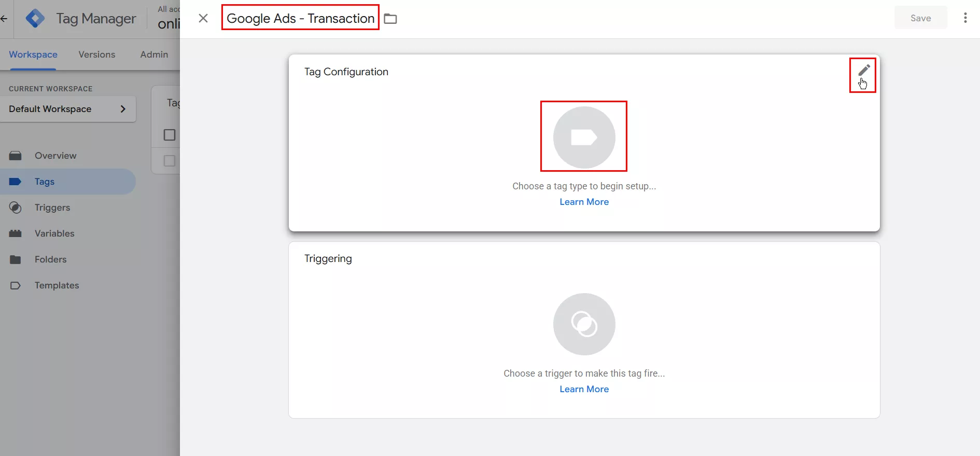Switch to the Admin tab

click(154, 54)
